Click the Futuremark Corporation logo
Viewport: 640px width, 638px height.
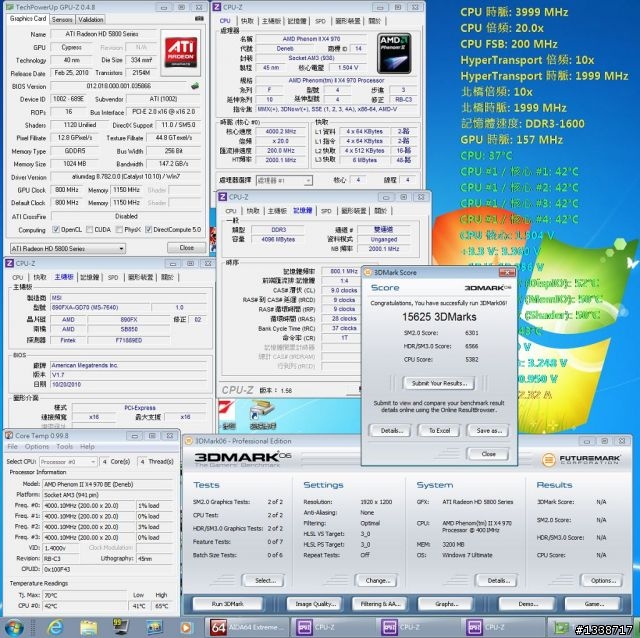point(581,460)
